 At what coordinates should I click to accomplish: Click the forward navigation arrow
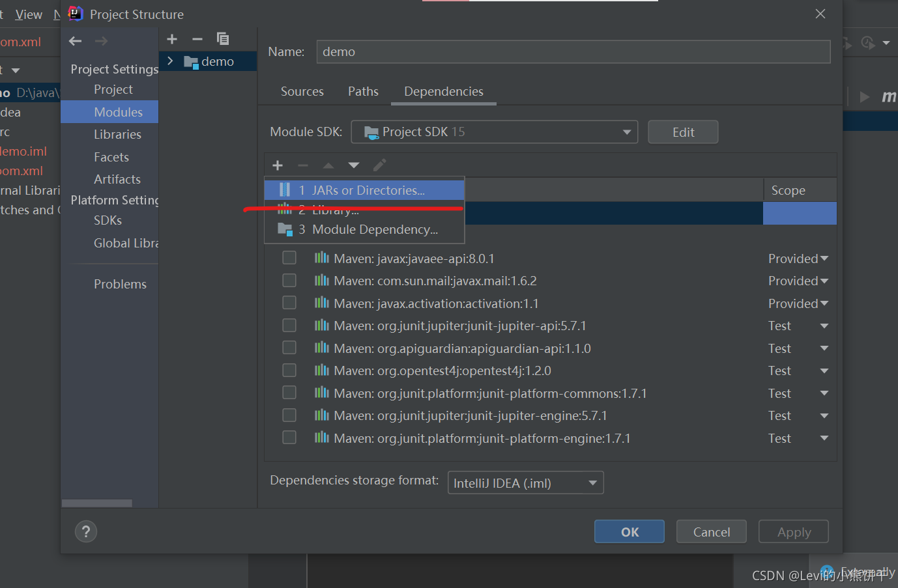click(x=101, y=41)
